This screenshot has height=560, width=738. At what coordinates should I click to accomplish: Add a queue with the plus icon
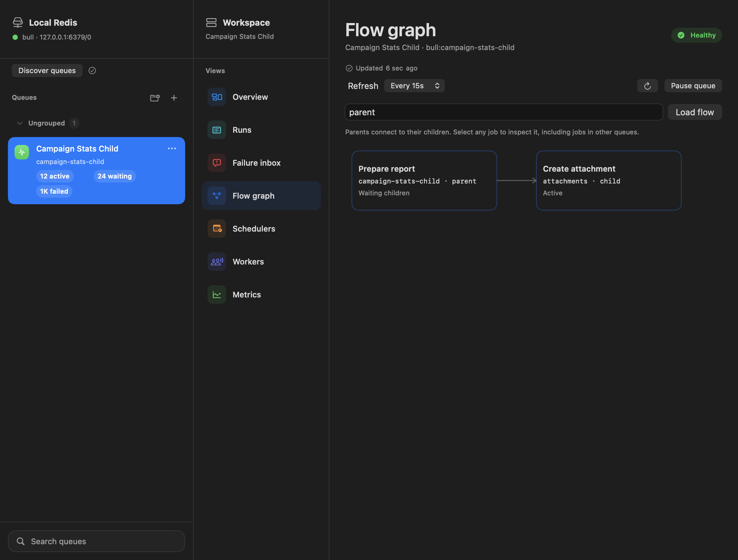[x=174, y=98]
